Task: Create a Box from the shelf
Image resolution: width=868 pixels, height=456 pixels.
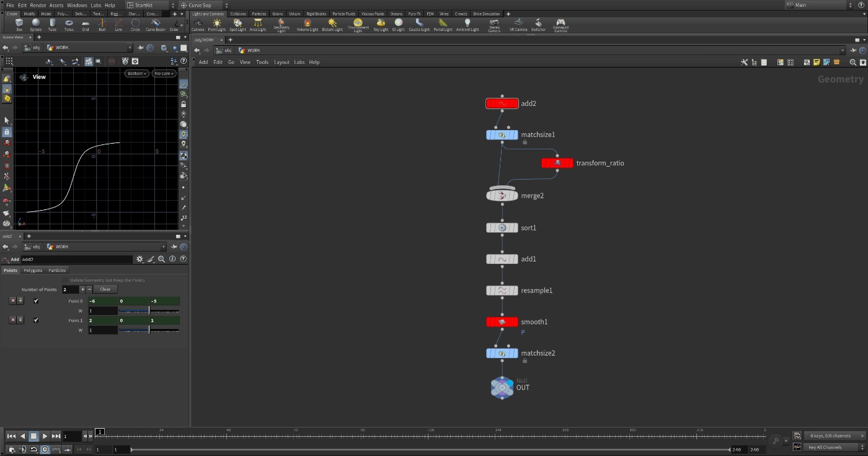Action: coord(19,25)
